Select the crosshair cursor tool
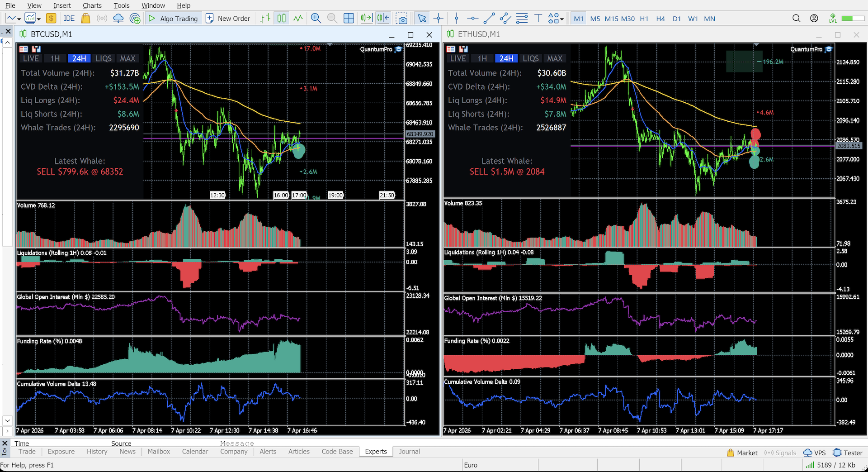 (438, 19)
